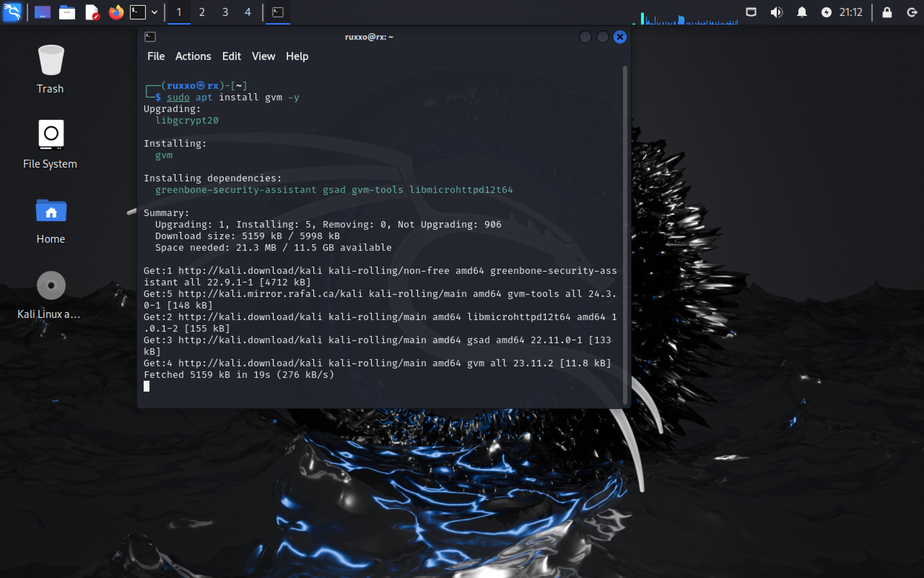Open the terminal emulator launcher icon
Screen dimensions: 924x578
coord(138,12)
